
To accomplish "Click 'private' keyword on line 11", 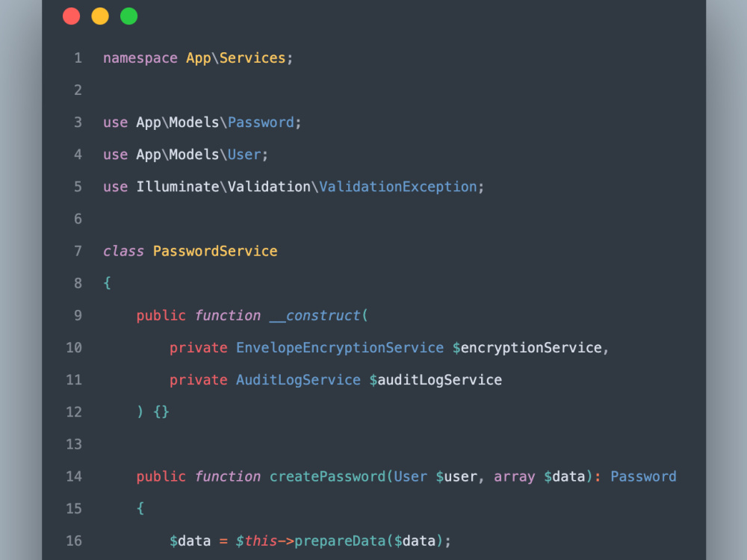I will point(199,380).
